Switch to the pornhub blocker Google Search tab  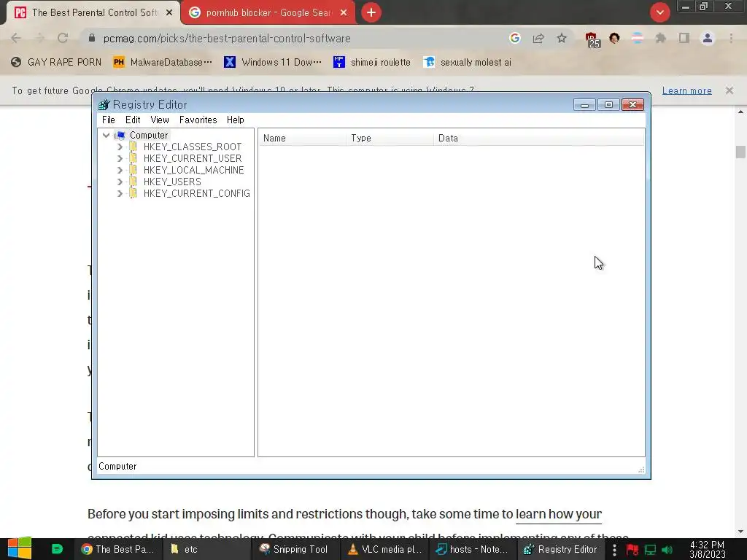[268, 12]
